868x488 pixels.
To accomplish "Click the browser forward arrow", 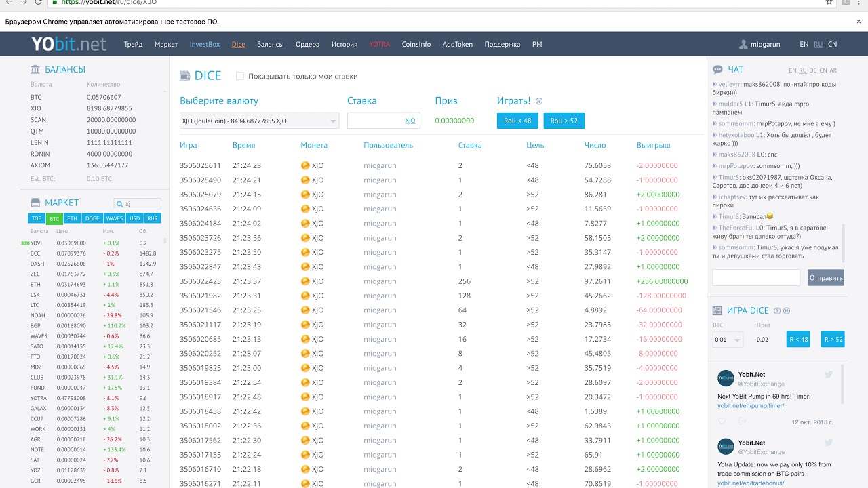I will click(23, 2).
